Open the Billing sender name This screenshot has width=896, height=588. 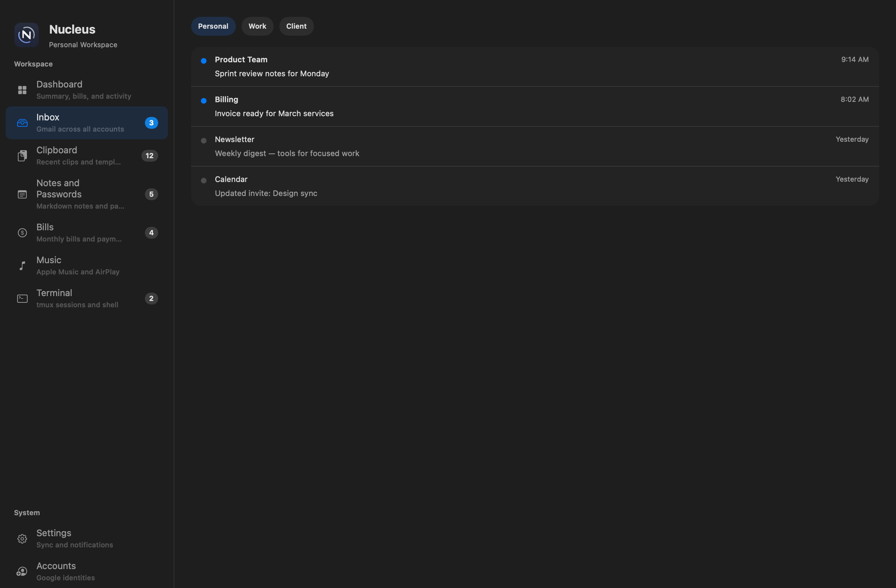pos(226,99)
